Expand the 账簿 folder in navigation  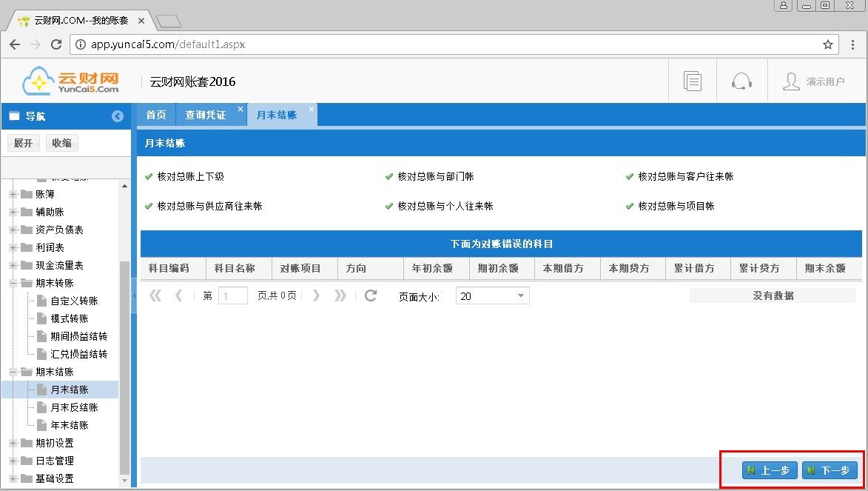tap(13, 194)
